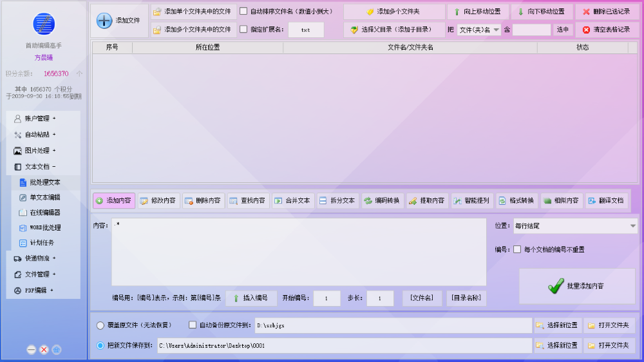The image size is (644, 362).
Task: Toggle the 指定扩展名 checkbox
Action: (243, 30)
